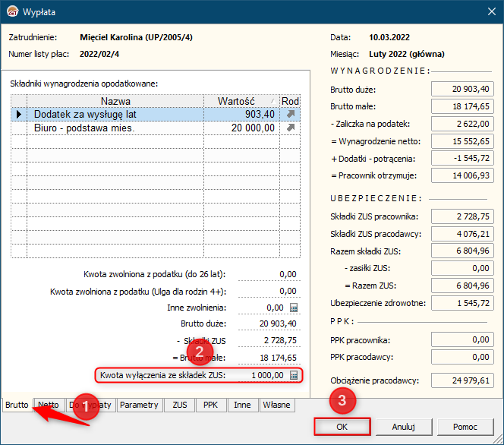Click the Nazwa column header
Screen dimensions: 504x445
[115, 101]
